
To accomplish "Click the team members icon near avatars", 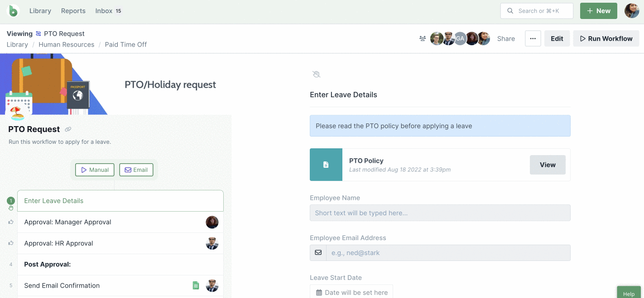I will click(x=423, y=39).
